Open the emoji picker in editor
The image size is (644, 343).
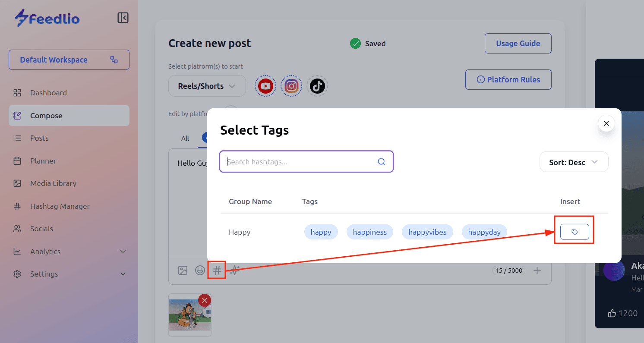[200, 271]
